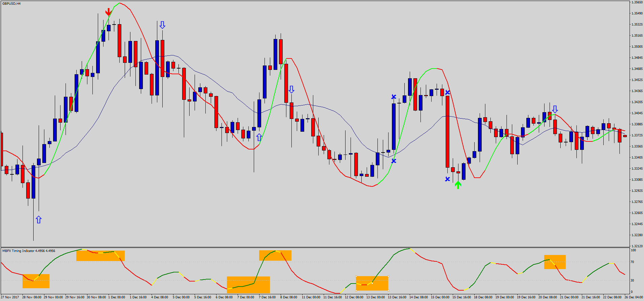644x301 pixels.
Task: Select the red down-arrow sell signal
Action: click(108, 12)
